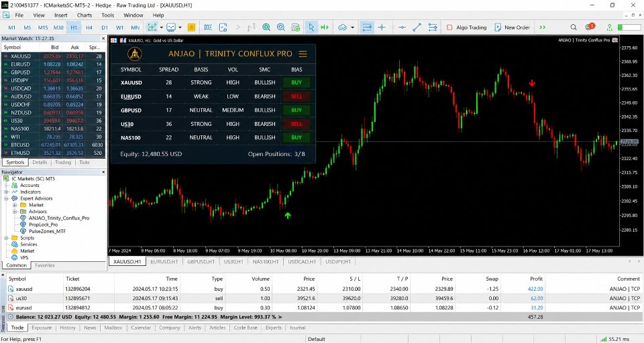Open templates dropdown arrow

[x=180, y=27]
